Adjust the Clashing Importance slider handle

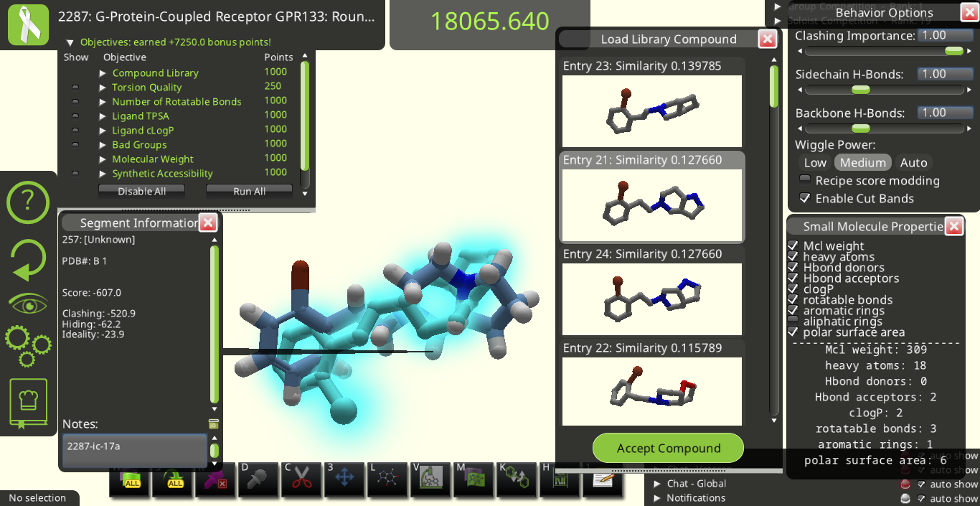[953, 51]
